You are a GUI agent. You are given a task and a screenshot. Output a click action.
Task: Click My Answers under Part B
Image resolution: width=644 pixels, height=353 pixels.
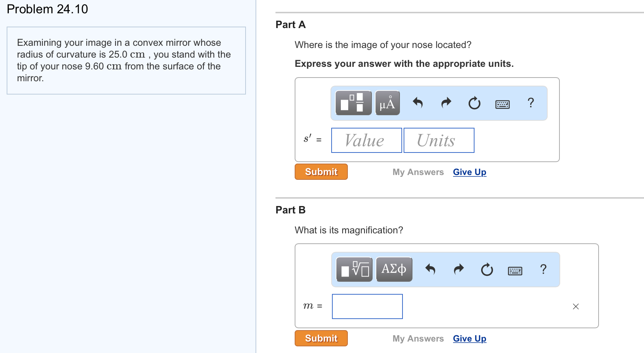[418, 338]
